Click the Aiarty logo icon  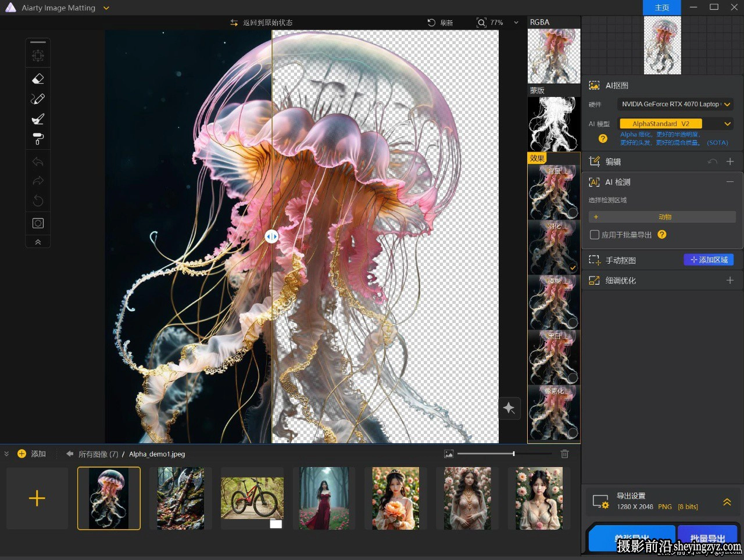click(10, 8)
